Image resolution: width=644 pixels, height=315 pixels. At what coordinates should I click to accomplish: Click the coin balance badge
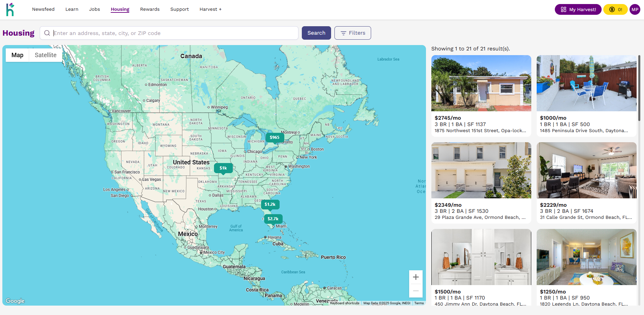[x=615, y=9]
